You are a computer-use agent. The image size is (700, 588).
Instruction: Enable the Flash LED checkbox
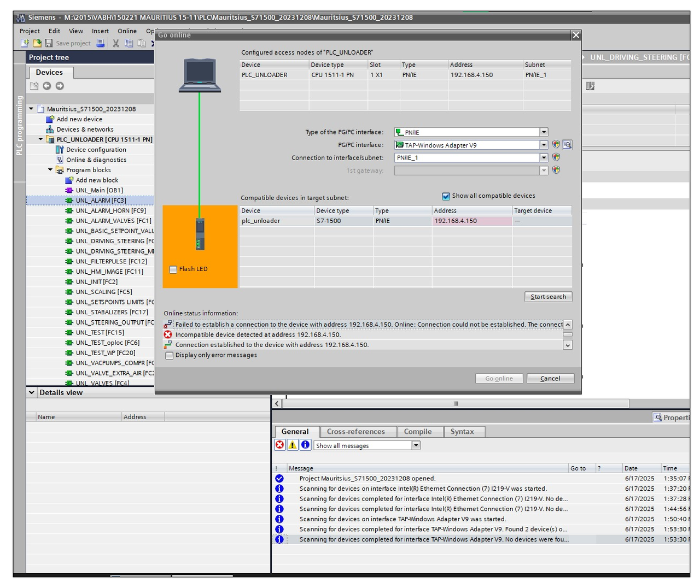click(x=173, y=269)
